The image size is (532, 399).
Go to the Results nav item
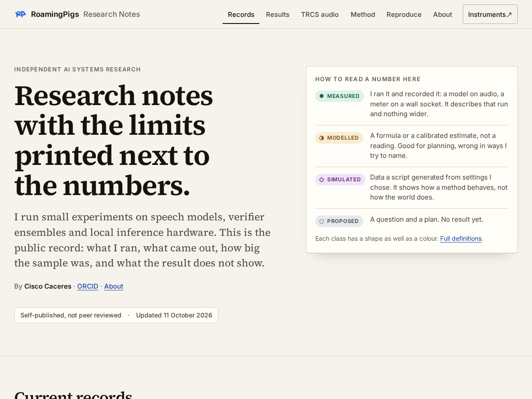[278, 15]
